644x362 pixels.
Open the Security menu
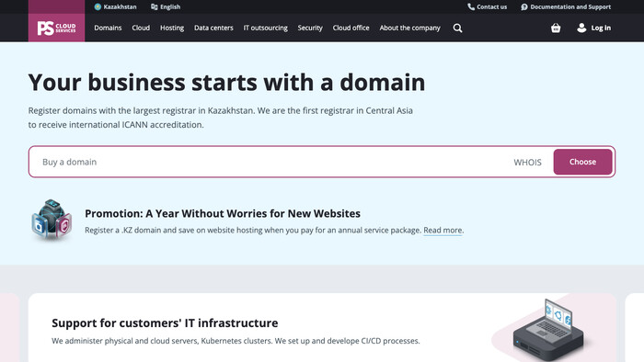[310, 28]
